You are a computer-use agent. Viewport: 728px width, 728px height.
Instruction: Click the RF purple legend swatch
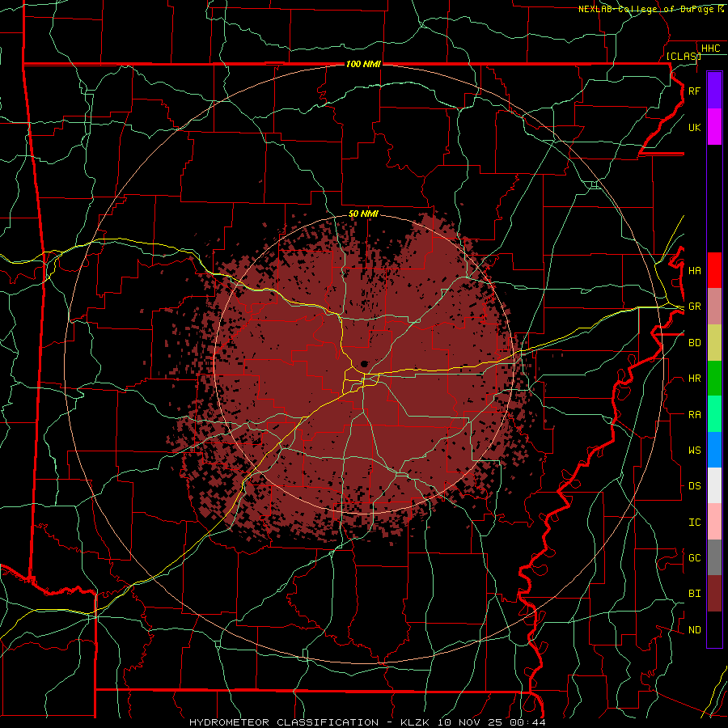click(x=714, y=91)
